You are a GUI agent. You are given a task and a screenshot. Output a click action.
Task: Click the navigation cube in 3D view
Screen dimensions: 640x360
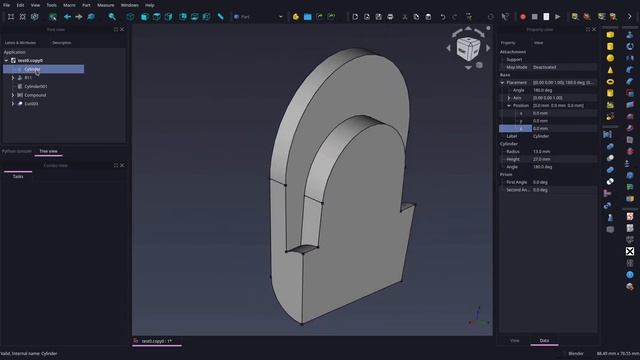[468, 48]
